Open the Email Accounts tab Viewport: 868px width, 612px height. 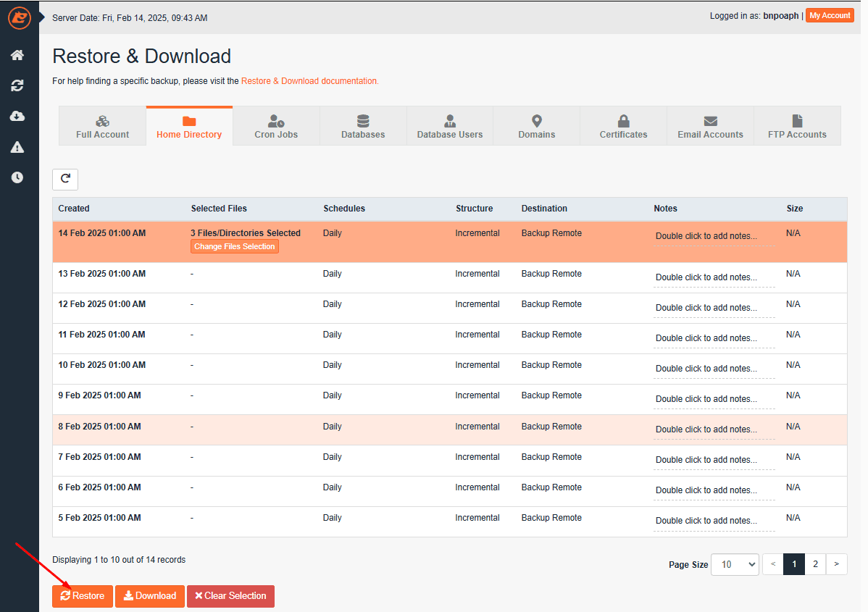tap(710, 127)
